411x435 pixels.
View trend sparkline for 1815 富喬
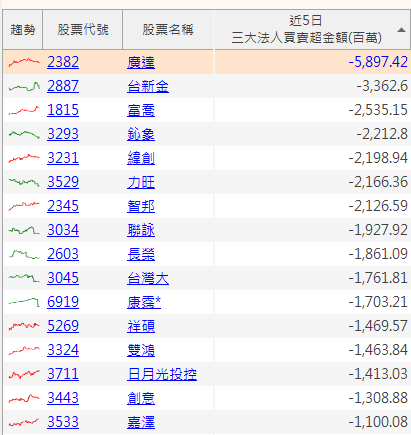pos(24,110)
